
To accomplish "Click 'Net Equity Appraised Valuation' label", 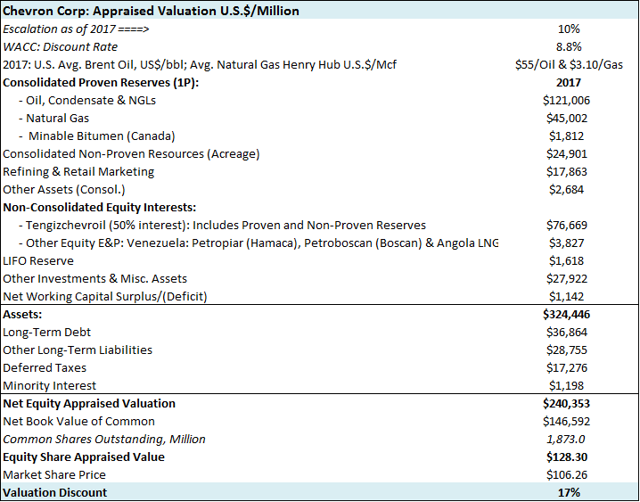I will click(89, 404).
